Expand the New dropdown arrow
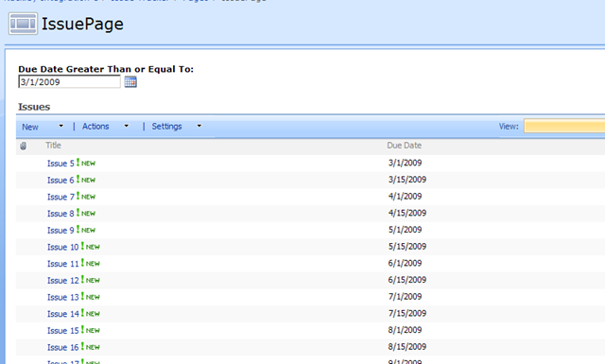The width and height of the screenshot is (605, 364). (x=60, y=126)
